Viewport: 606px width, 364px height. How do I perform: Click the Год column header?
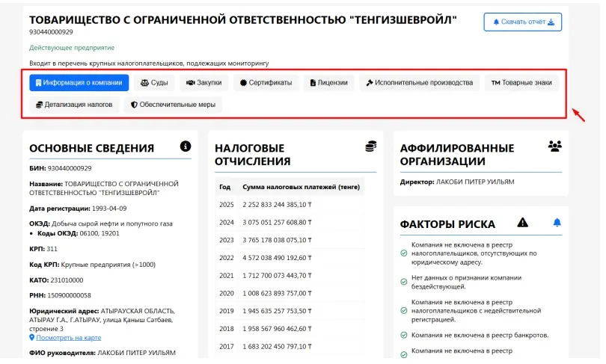[225, 187]
